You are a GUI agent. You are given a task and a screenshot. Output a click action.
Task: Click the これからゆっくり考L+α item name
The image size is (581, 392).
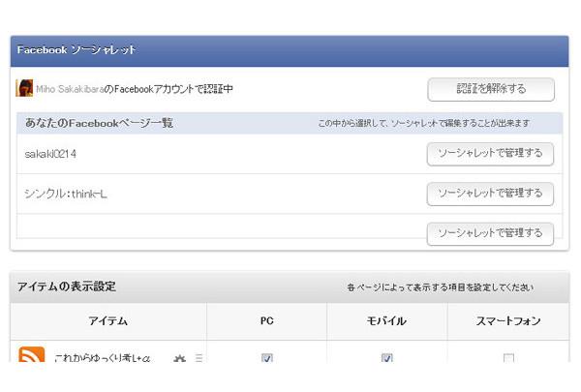coord(103,358)
